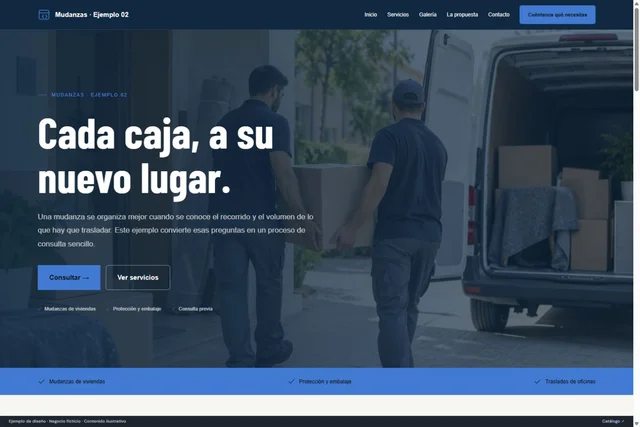Viewport: 640px width, 427px height.
Task: Open the Galería nav item
Action: (428, 15)
